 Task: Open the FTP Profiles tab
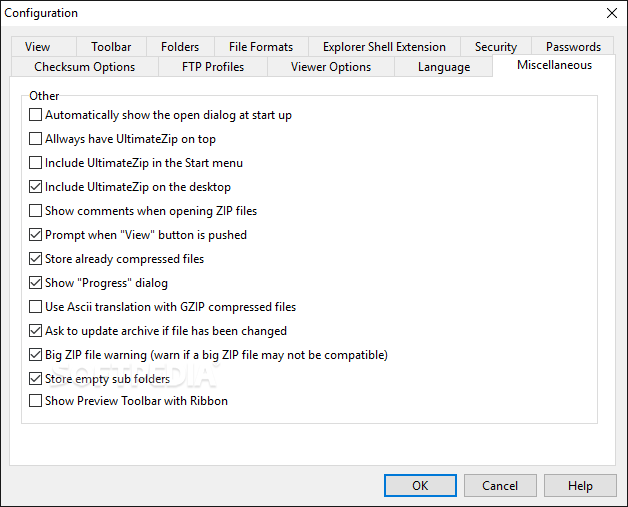point(213,66)
